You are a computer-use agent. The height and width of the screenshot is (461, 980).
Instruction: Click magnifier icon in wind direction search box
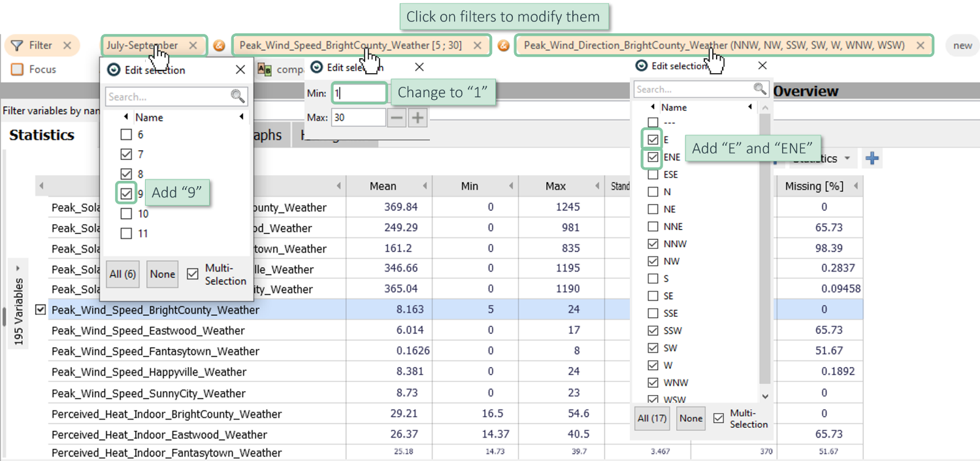pyautogui.click(x=759, y=89)
